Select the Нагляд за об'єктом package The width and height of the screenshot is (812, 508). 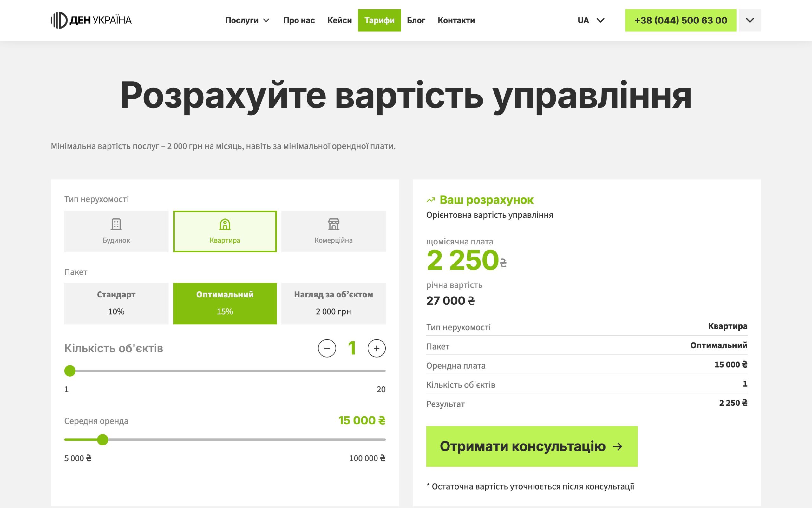click(x=334, y=304)
